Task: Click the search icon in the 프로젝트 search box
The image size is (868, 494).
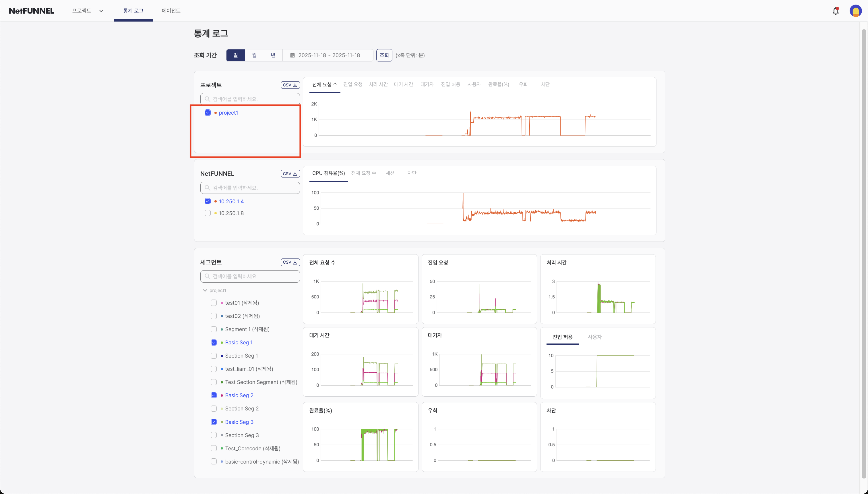Action: [207, 99]
